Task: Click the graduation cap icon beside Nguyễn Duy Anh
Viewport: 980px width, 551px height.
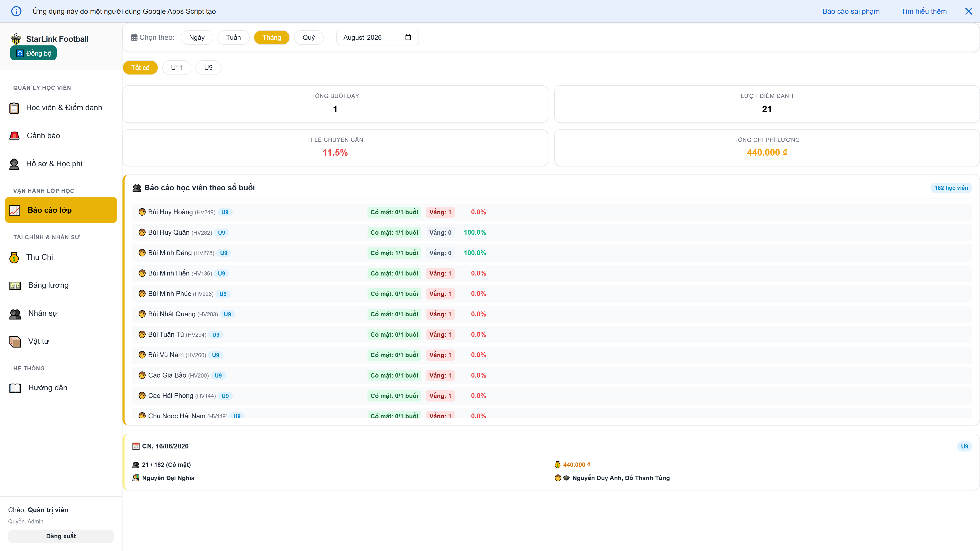Action: pyautogui.click(x=566, y=478)
